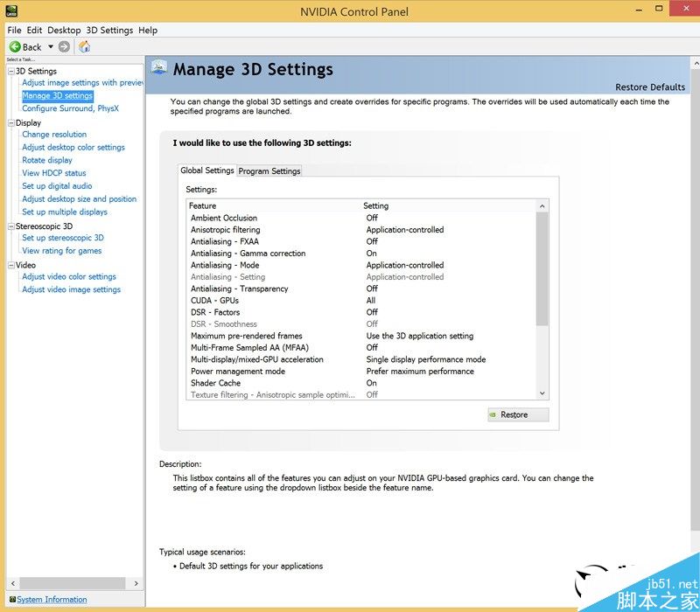Open Set up digital audio
This screenshot has height=612, width=700.
pos(57,186)
